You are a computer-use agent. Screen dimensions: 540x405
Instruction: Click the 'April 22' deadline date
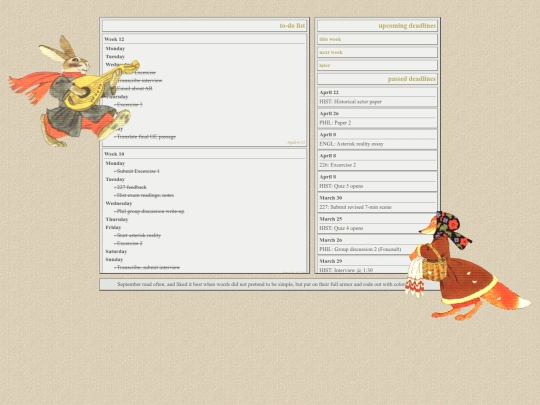tap(329, 92)
